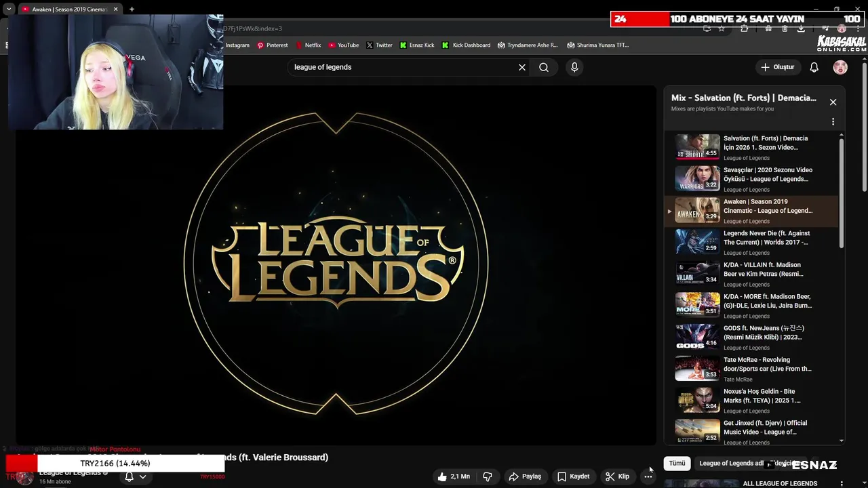Click the magnifier search button
The width and height of the screenshot is (868, 488).
click(x=544, y=67)
